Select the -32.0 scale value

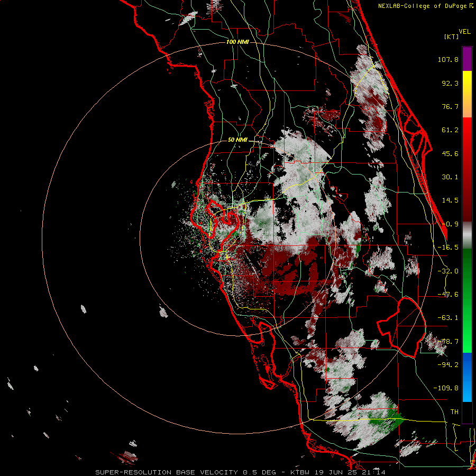(448, 271)
